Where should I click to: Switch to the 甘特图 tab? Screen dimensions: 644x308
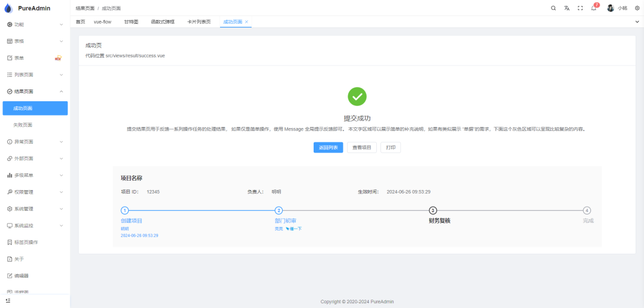[x=131, y=21]
